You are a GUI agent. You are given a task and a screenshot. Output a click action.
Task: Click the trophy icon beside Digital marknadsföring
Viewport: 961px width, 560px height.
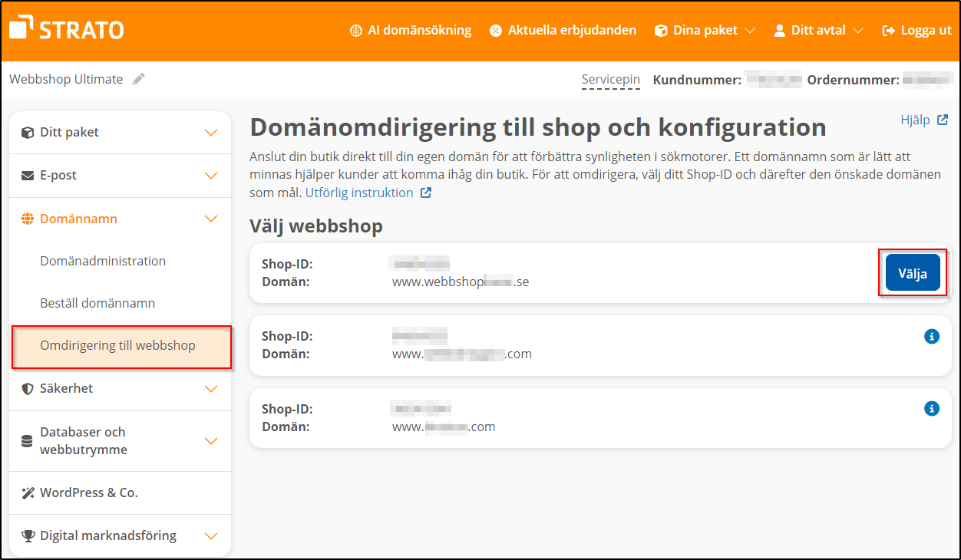click(27, 535)
